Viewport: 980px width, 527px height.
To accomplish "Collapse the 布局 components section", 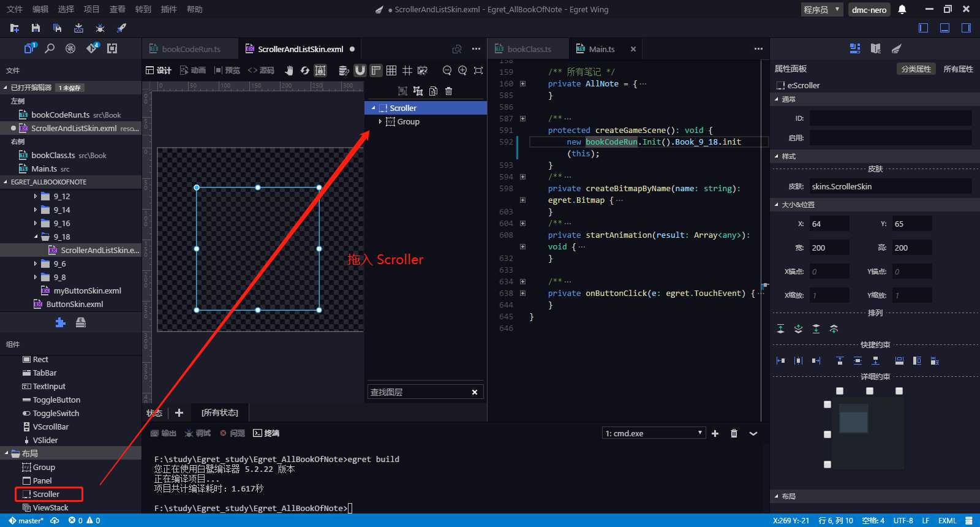I will click(x=6, y=453).
